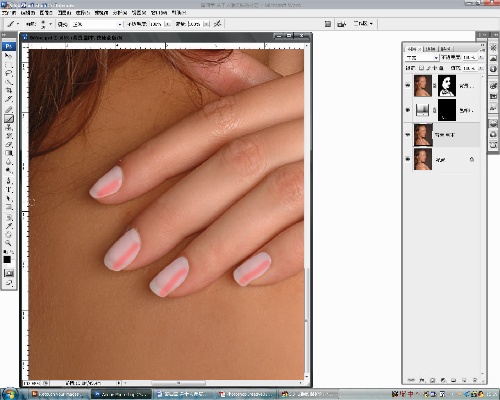Open the brush flow slider arrow
The image size is (500, 400).
click(206, 24)
